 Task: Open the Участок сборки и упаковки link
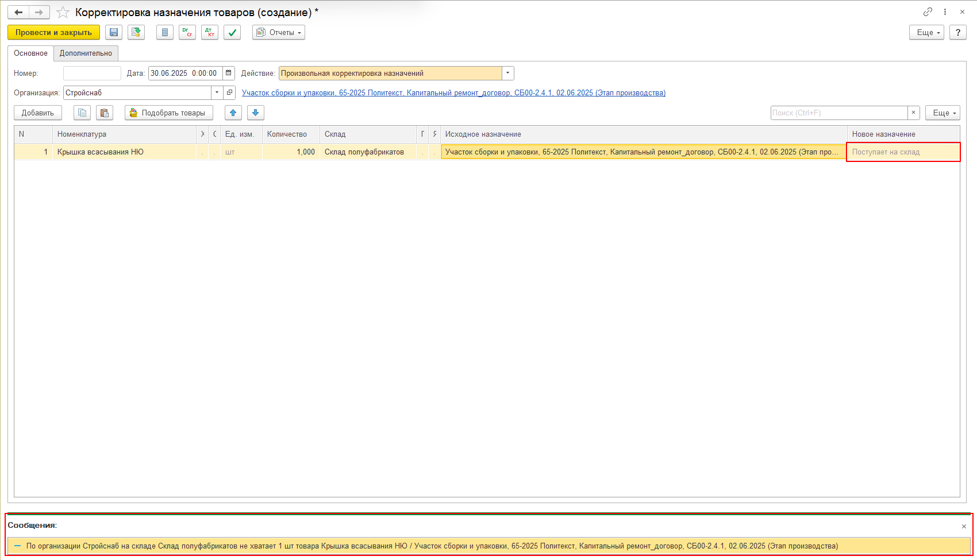tap(453, 92)
